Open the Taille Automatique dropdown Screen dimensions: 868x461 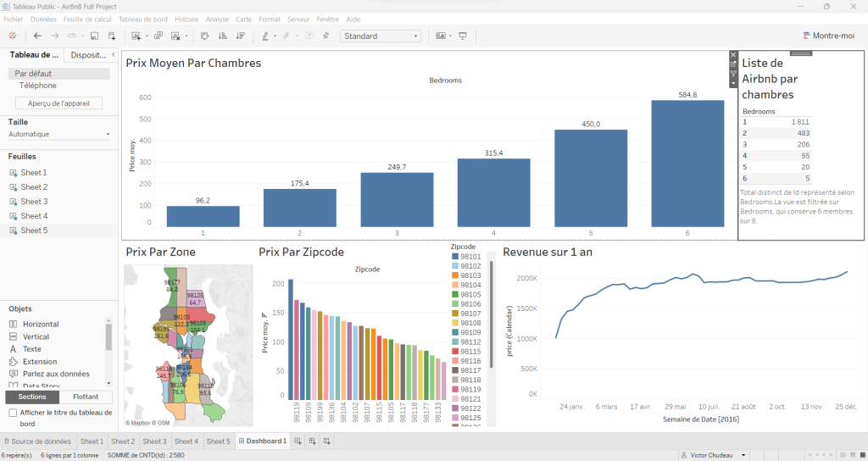58,135
